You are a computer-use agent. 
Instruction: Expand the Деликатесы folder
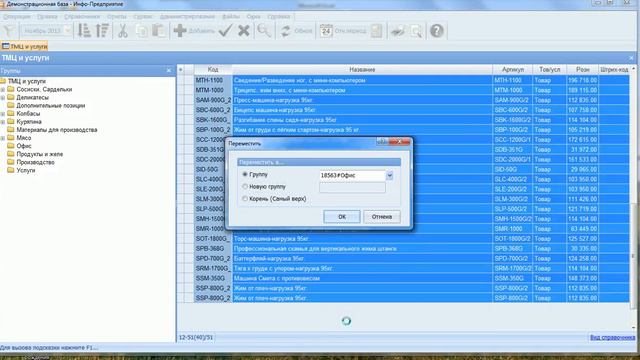point(2,98)
